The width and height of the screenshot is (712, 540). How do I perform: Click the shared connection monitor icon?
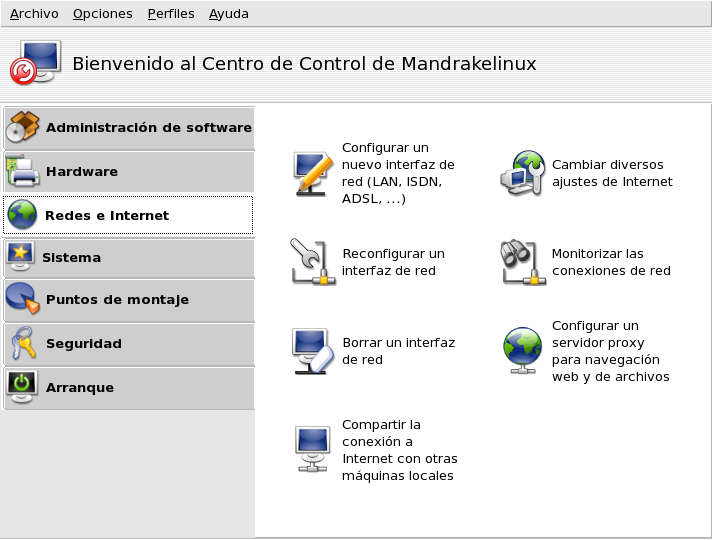click(312, 449)
